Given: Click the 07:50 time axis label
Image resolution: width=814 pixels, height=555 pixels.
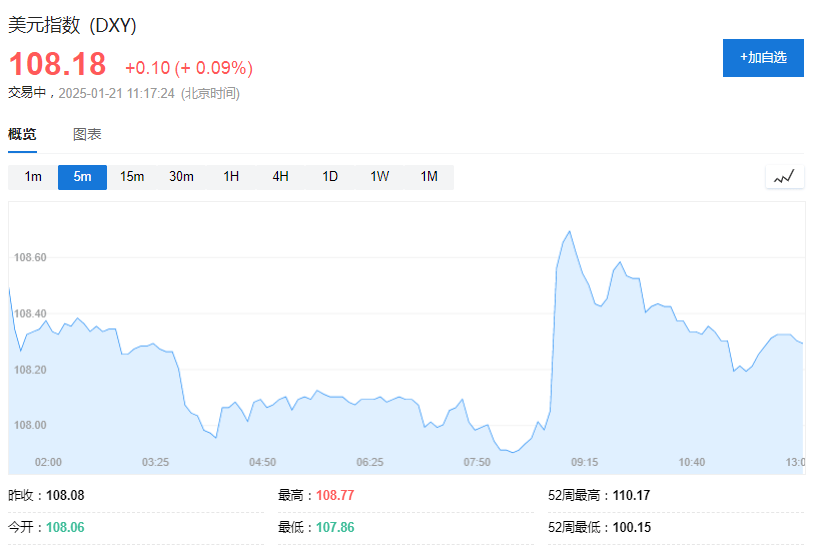Looking at the screenshot, I should point(477,462).
